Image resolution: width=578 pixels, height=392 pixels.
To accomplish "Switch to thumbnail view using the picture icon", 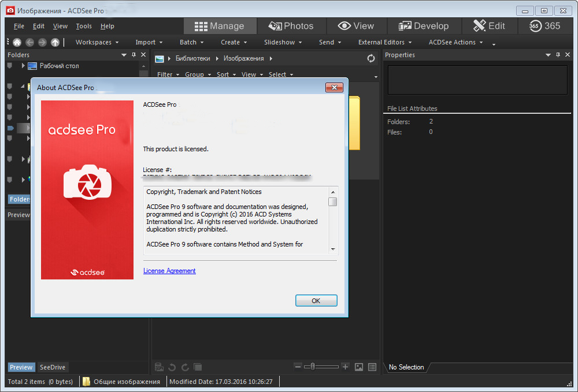I will point(359,367).
